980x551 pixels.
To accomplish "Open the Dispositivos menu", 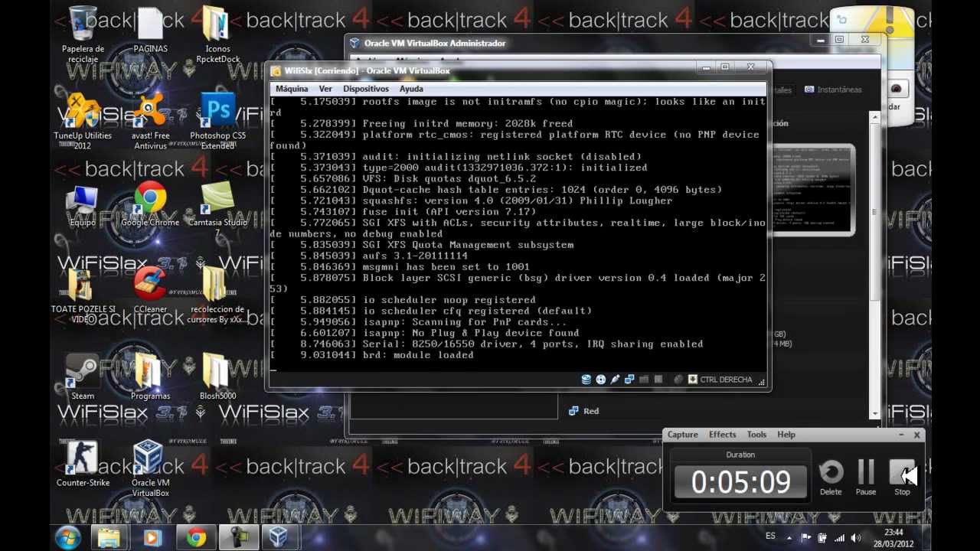I will (x=365, y=89).
